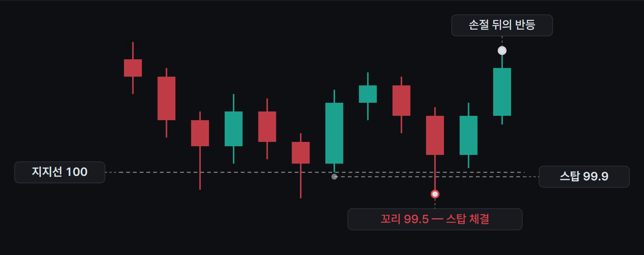Viewport: 644px width, 255px height.
Task: Click the '스탑 99.9' stop label
Action: [584, 177]
